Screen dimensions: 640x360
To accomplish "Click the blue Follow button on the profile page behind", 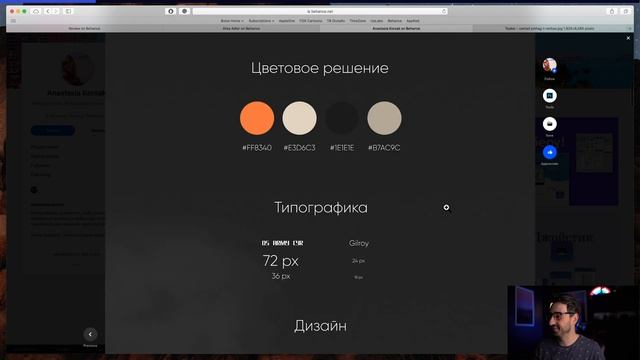I will [x=53, y=131].
